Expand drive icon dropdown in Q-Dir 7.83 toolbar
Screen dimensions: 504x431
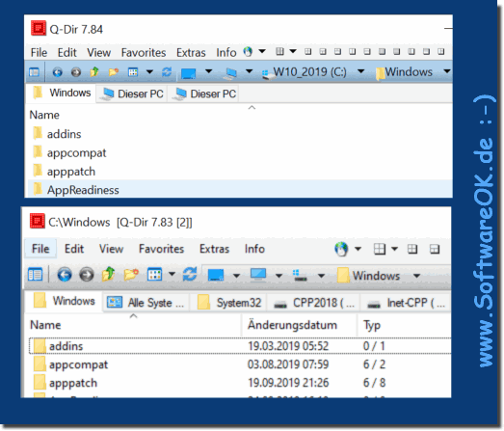tap(321, 276)
